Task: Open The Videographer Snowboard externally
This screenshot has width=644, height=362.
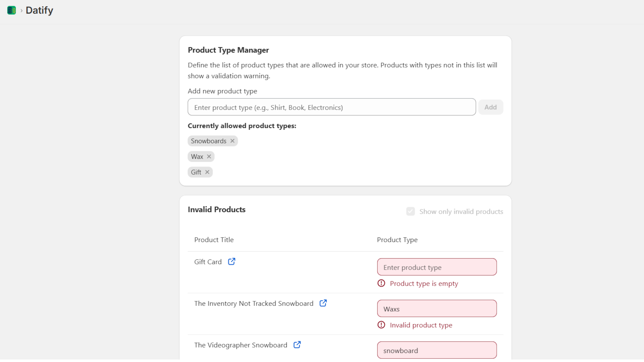Action: pyautogui.click(x=297, y=345)
